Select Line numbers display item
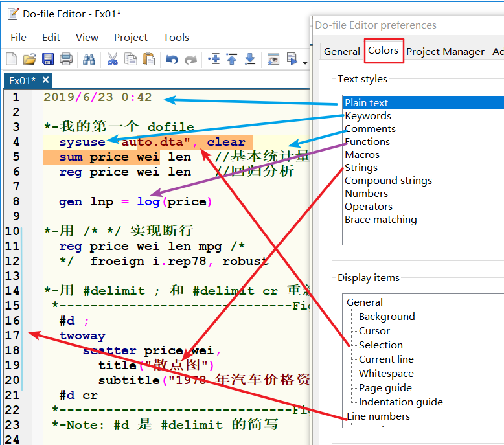Image resolution: width=504 pixels, height=445 pixels. pyautogui.click(x=378, y=416)
